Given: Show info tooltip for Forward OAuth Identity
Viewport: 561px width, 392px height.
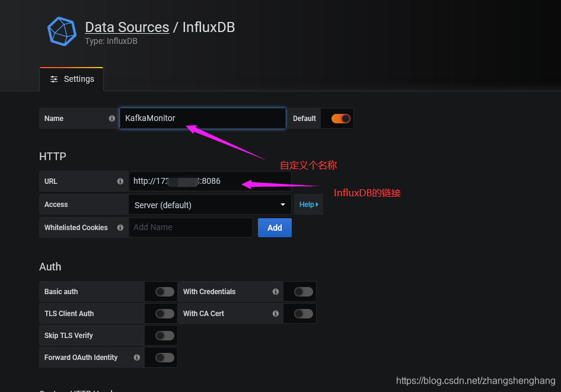Looking at the screenshot, I should coord(136,357).
